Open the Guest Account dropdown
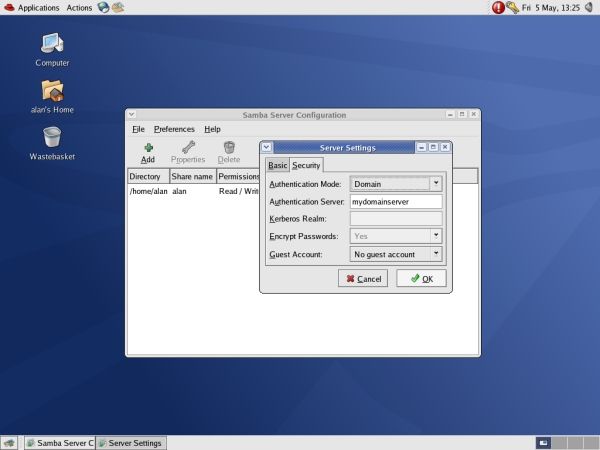The image size is (600, 450). pos(396,254)
